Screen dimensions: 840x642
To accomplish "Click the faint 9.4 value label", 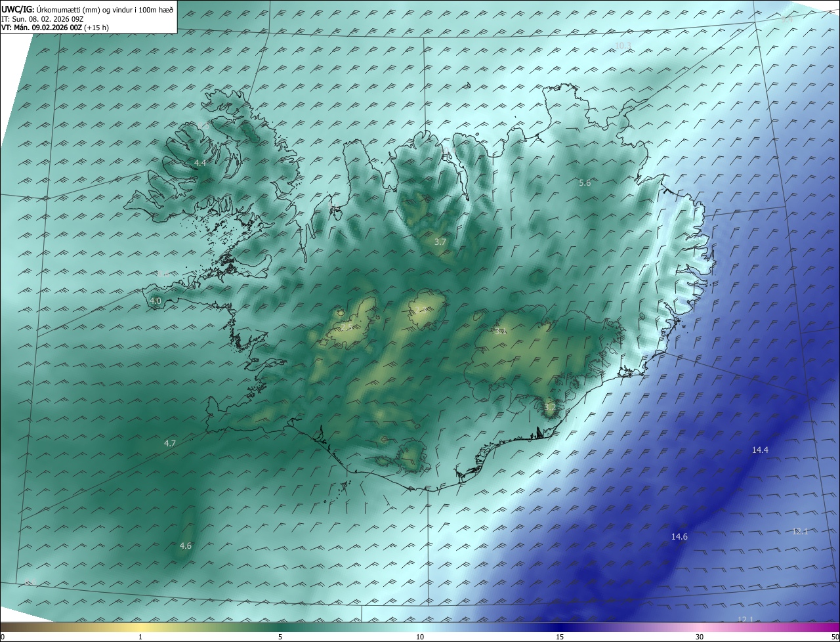I will [x=787, y=20].
